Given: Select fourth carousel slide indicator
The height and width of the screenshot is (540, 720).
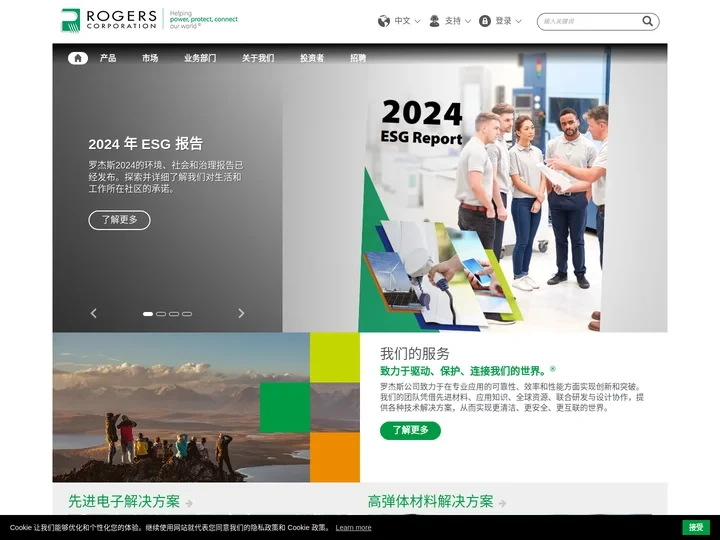Looking at the screenshot, I should pyautogui.click(x=186, y=314).
